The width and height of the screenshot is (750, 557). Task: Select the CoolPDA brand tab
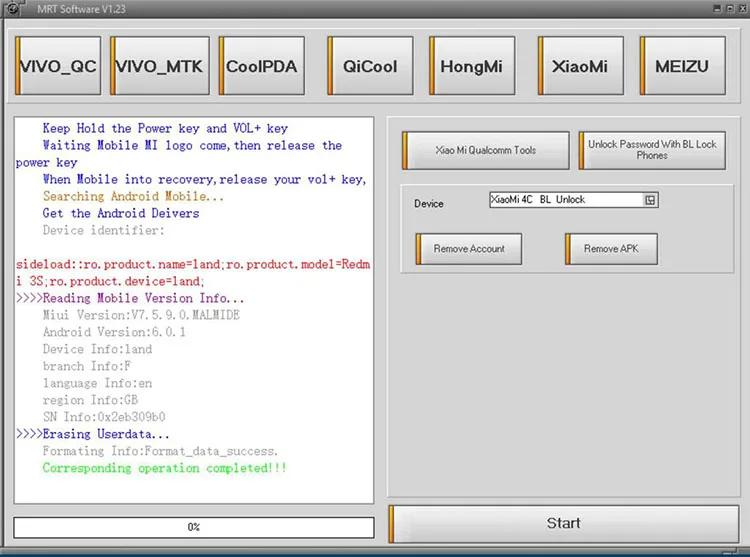point(262,66)
